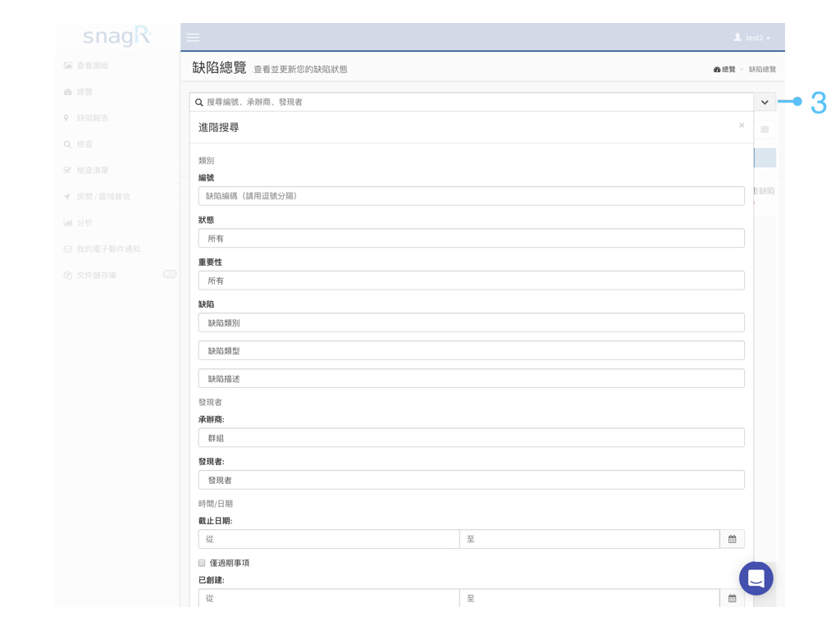Click the 缺陷報告 map pin icon
The width and height of the screenshot is (840, 630).
[x=66, y=118]
